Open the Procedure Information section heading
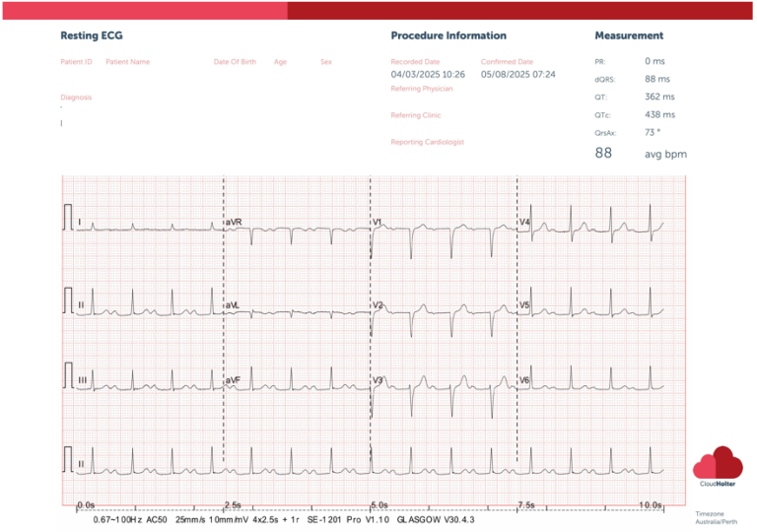Image resolution: width=757 pixels, height=532 pixels. 448,35
